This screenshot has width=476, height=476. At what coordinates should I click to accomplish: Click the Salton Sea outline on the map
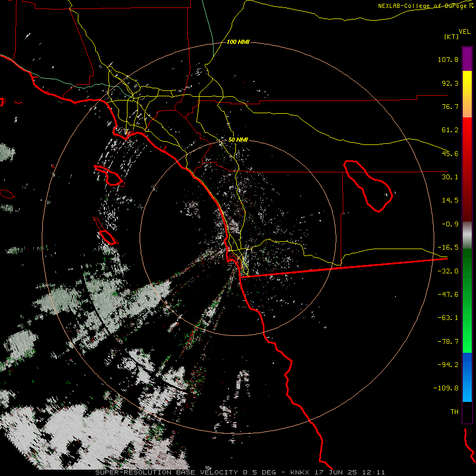[x=368, y=186]
